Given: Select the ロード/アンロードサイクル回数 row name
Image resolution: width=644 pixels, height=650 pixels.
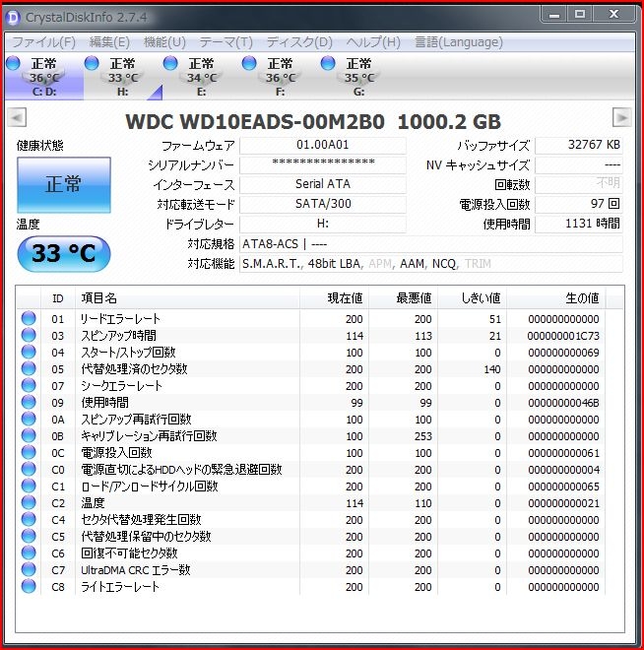Looking at the screenshot, I should [x=150, y=487].
